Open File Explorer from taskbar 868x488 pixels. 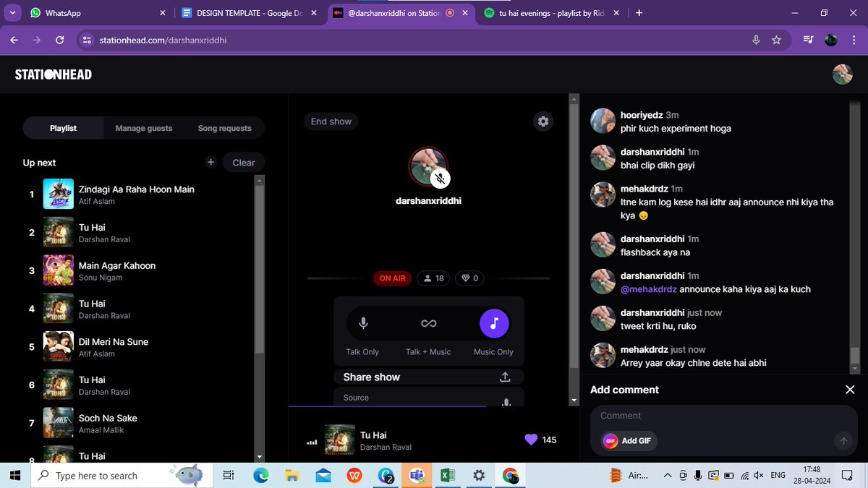pos(292,475)
